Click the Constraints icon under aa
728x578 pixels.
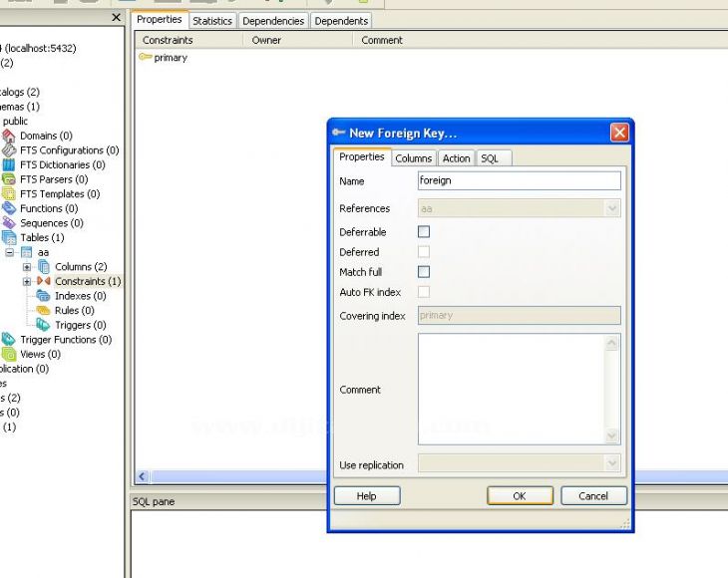44,281
